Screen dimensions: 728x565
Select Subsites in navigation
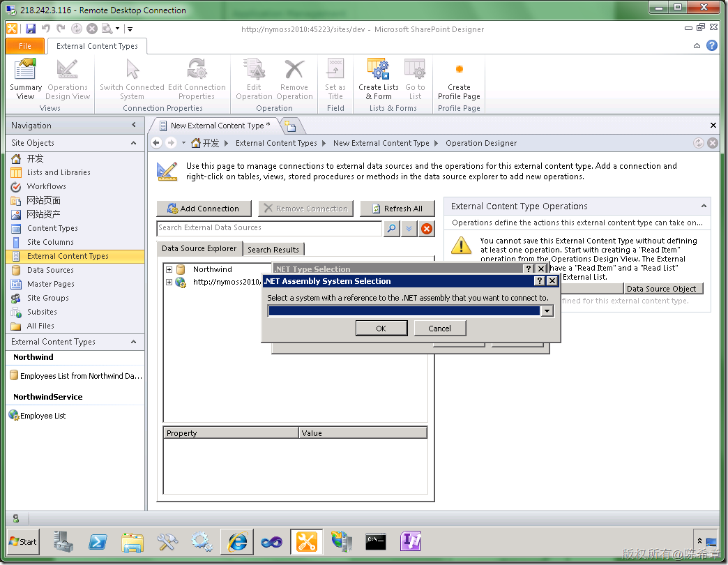click(42, 312)
